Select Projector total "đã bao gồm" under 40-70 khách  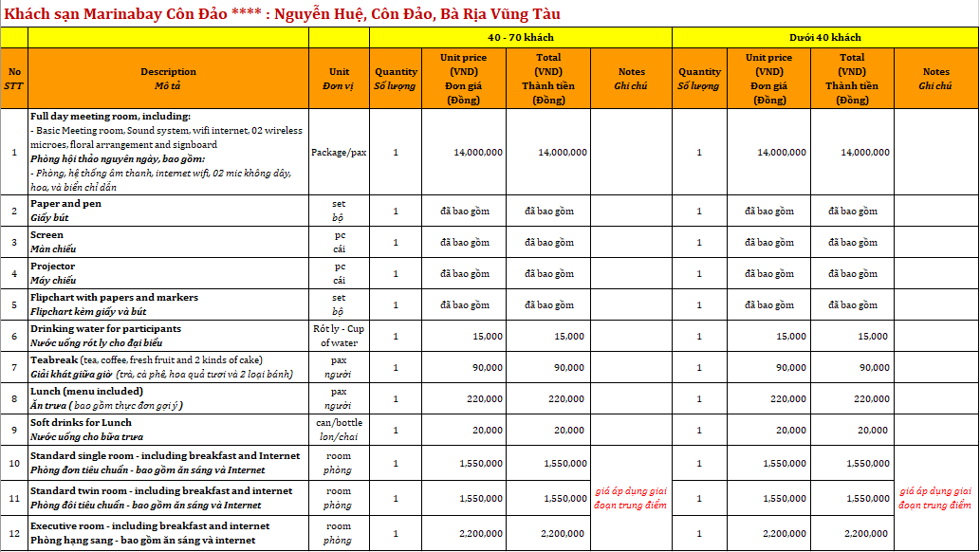(x=548, y=273)
